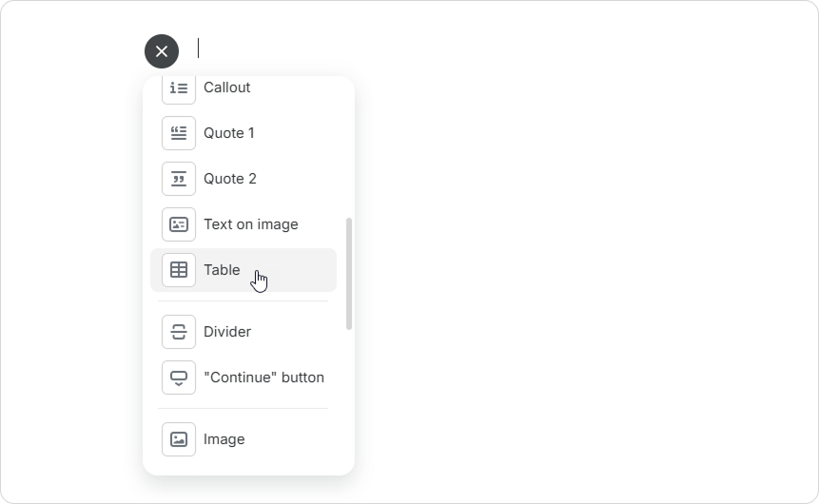
Task: Select Callout from the menu
Action: (227, 87)
